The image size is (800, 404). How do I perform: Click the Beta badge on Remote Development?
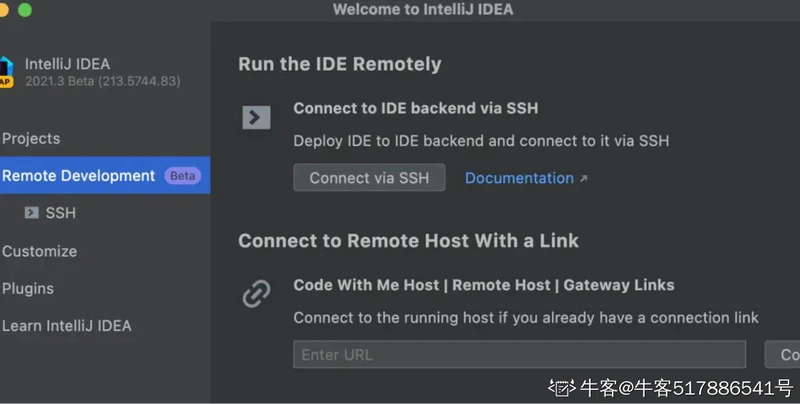183,176
